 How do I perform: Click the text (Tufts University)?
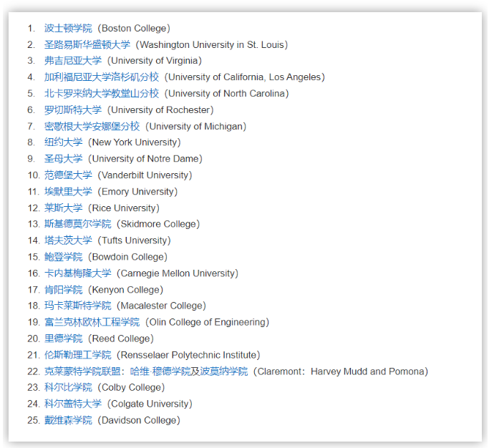pos(135,240)
